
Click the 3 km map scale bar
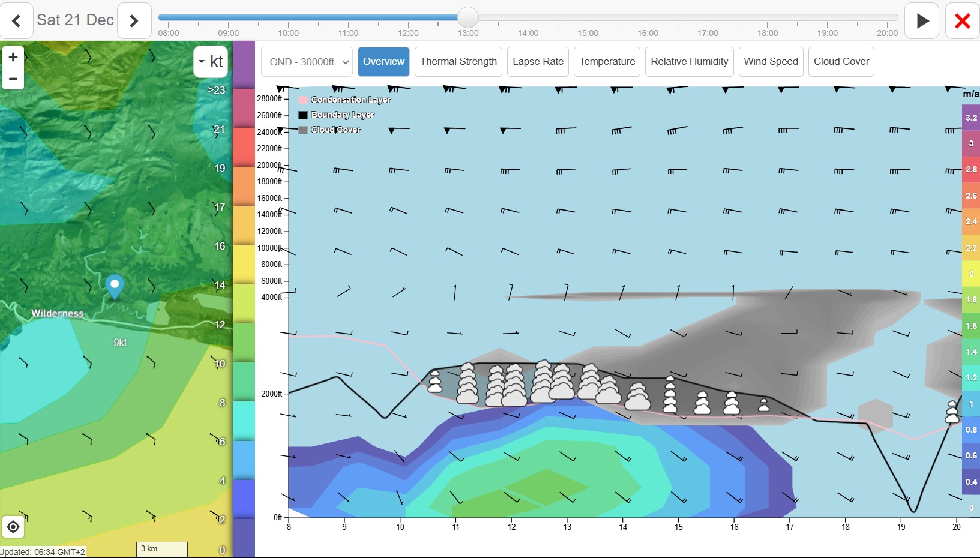[x=162, y=549]
